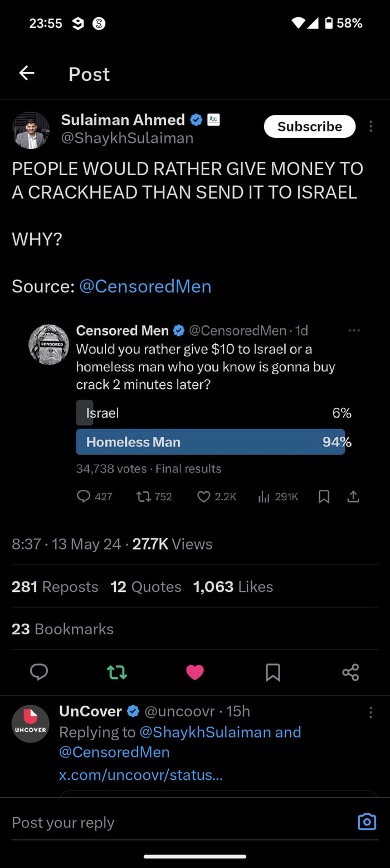
Task: Click view count icon on quoted post
Action: pyautogui.click(x=264, y=496)
